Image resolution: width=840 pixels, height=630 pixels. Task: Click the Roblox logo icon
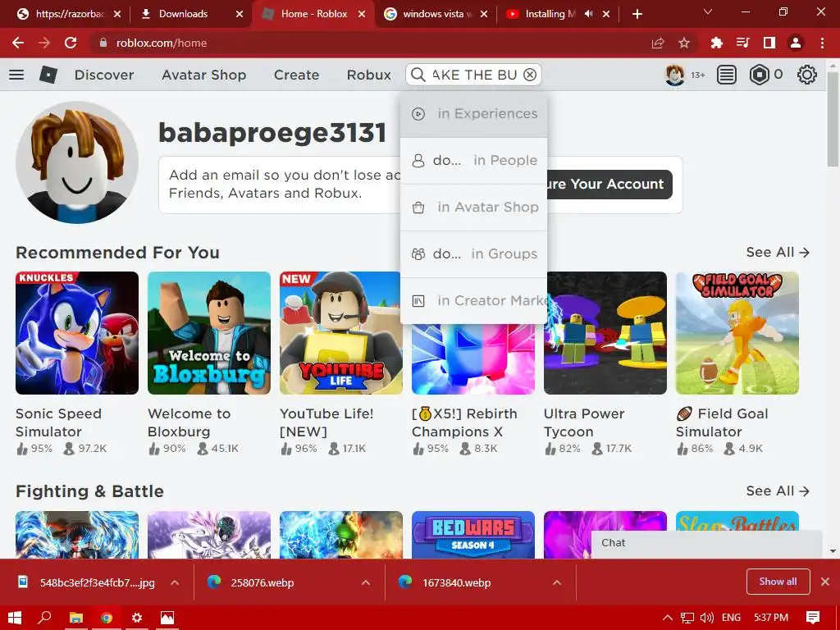pos(48,75)
